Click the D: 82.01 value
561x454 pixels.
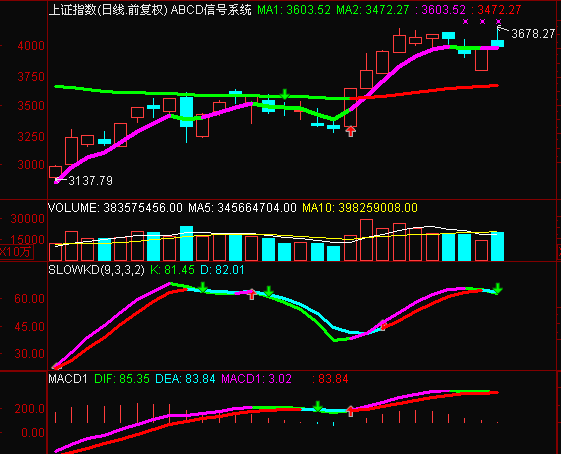tap(222, 270)
